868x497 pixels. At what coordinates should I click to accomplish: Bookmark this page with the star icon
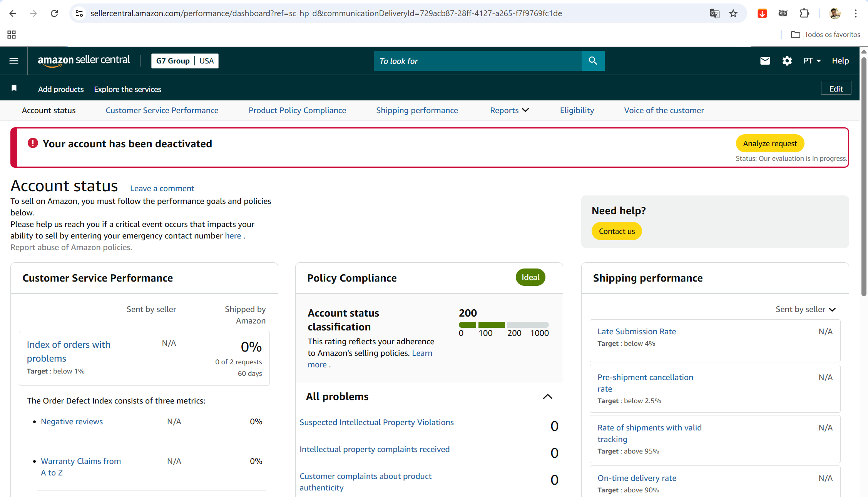[733, 13]
